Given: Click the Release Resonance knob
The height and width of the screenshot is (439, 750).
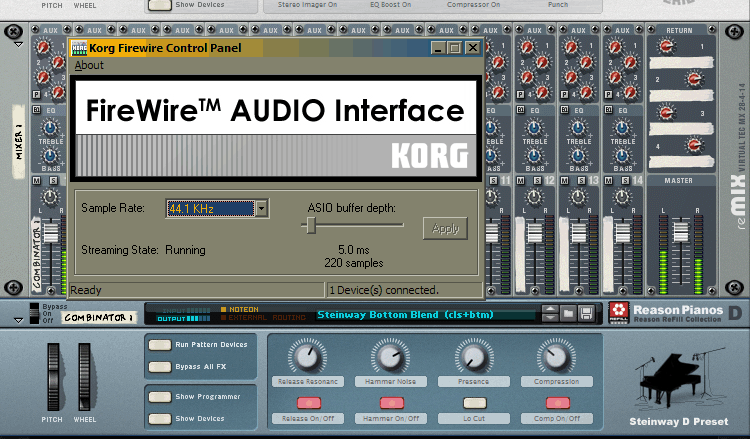Looking at the screenshot, I should (x=308, y=358).
